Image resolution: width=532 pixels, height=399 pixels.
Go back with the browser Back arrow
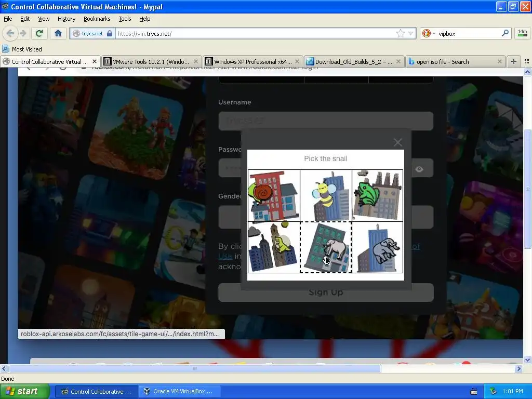coord(10,33)
